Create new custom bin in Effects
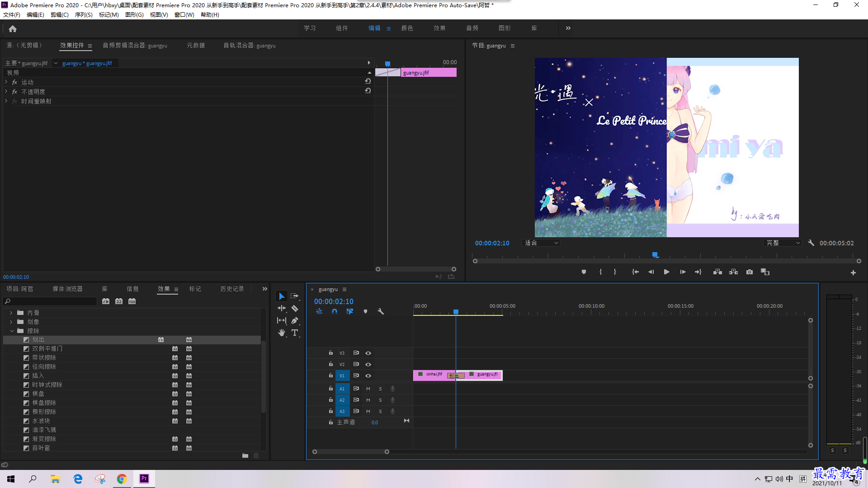 tap(245, 455)
